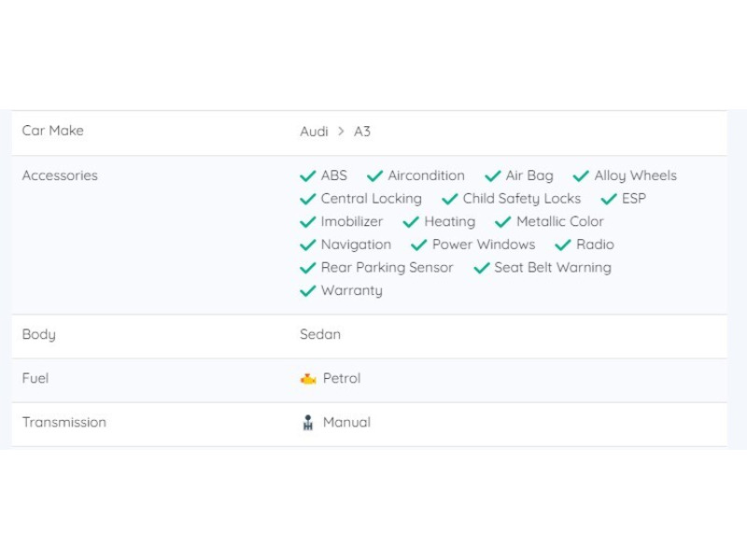Click the Body row label
The height and width of the screenshot is (560, 747).
point(39,335)
